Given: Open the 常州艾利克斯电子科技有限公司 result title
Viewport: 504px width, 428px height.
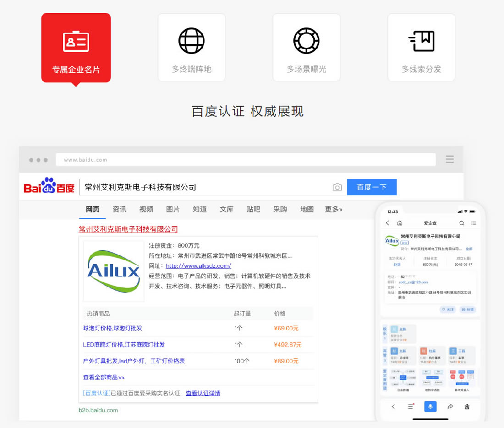Looking at the screenshot, I should tap(128, 229).
